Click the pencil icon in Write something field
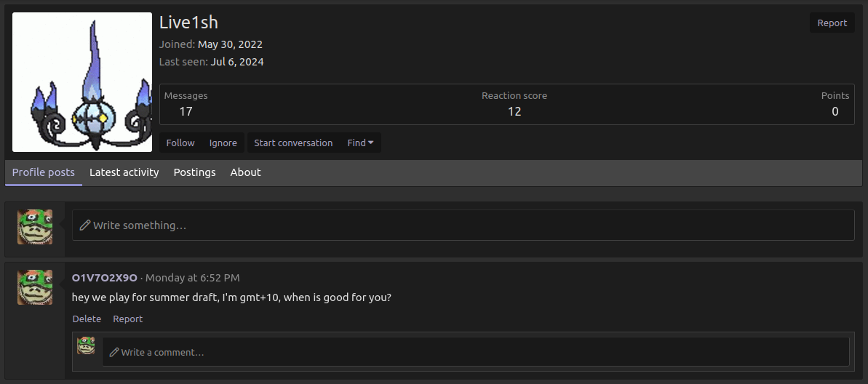The width and height of the screenshot is (868, 384). [84, 225]
